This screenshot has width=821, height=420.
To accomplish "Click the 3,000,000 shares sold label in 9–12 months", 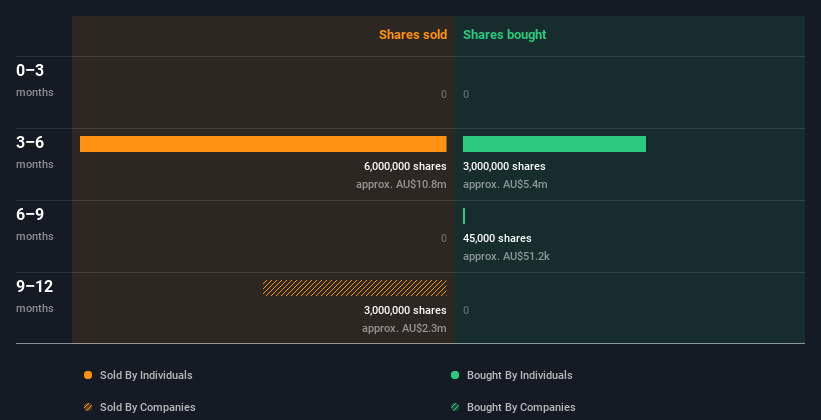I will point(405,311).
